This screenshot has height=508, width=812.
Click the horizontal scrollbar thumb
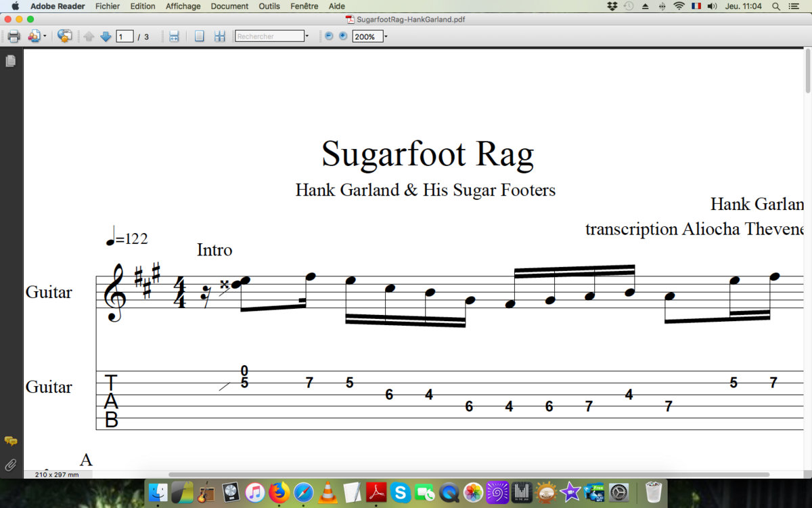(468, 475)
